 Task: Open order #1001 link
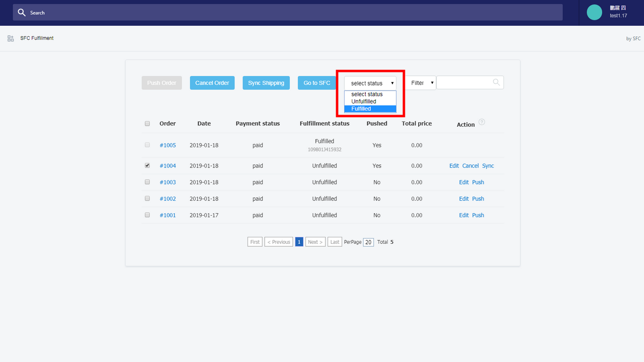[168, 215]
